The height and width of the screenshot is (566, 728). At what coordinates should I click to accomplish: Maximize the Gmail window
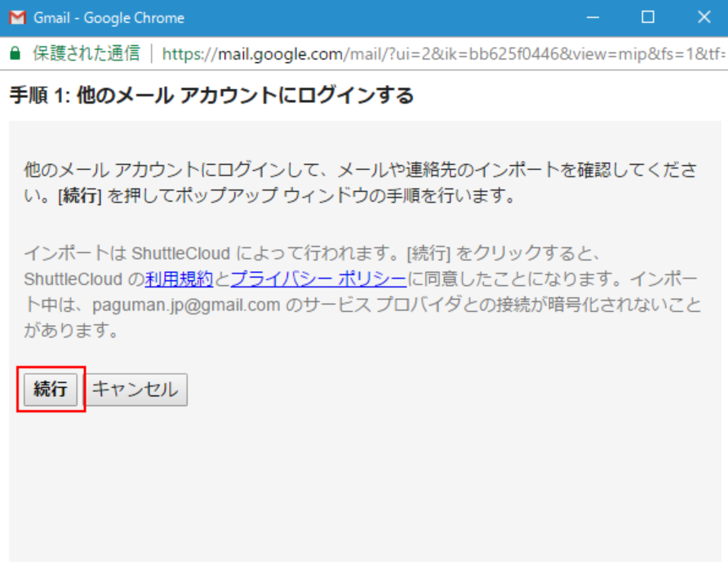point(648,18)
